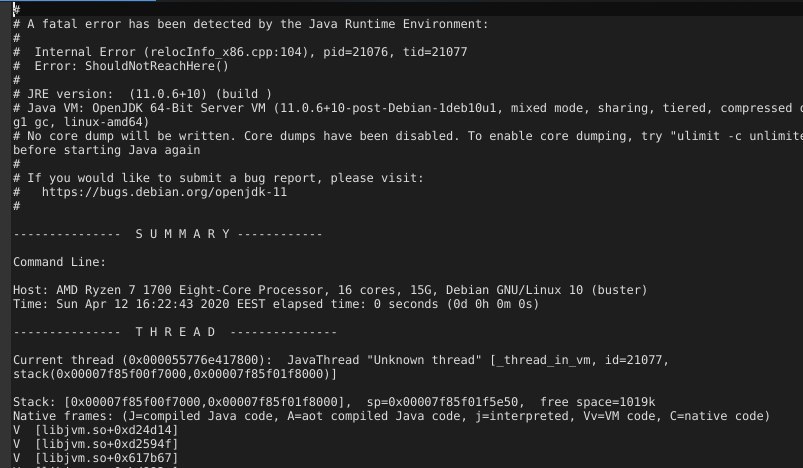This screenshot has width=803, height=468.
Task: Click the 'Stack: [0x00007f85f00f7000' line
Action: pos(334,402)
